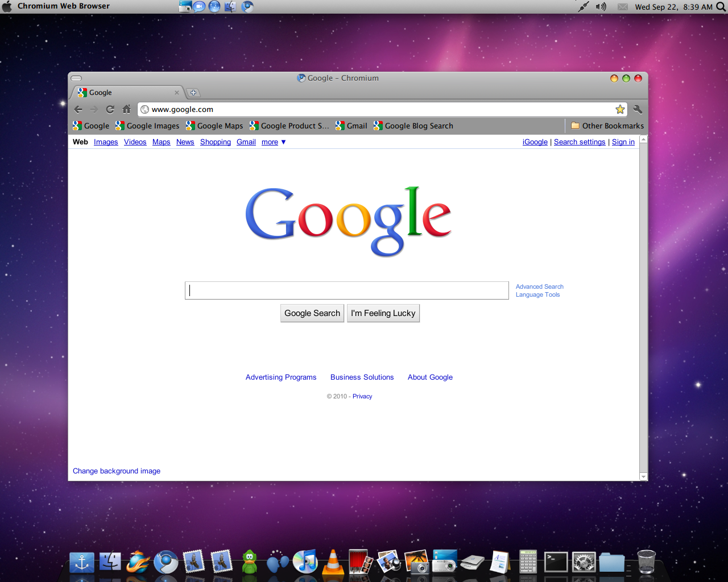728x582 pixels.
Task: Click the network plug icon in menu bar
Action: [584, 7]
